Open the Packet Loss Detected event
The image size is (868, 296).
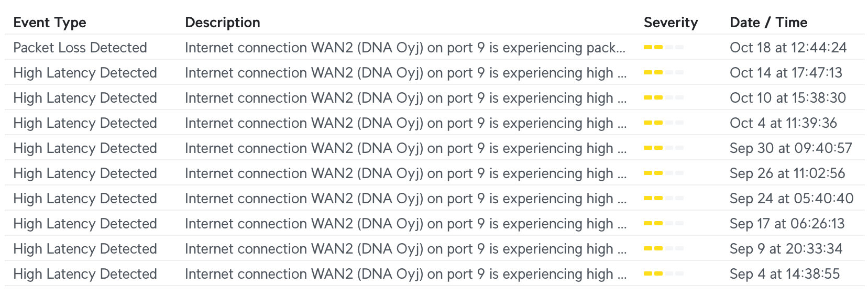[x=80, y=48]
